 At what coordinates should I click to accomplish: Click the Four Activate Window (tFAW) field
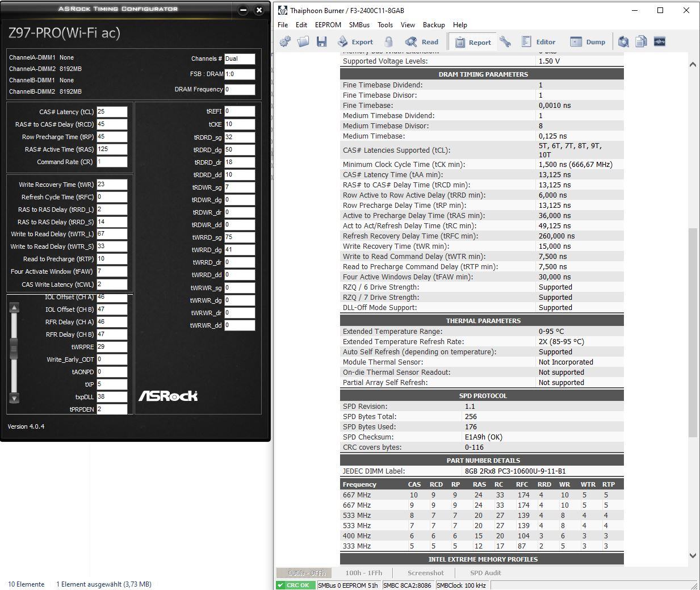(x=112, y=271)
